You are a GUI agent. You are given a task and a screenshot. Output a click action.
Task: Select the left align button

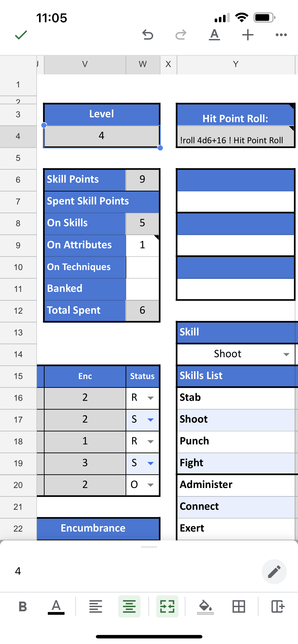(96, 606)
